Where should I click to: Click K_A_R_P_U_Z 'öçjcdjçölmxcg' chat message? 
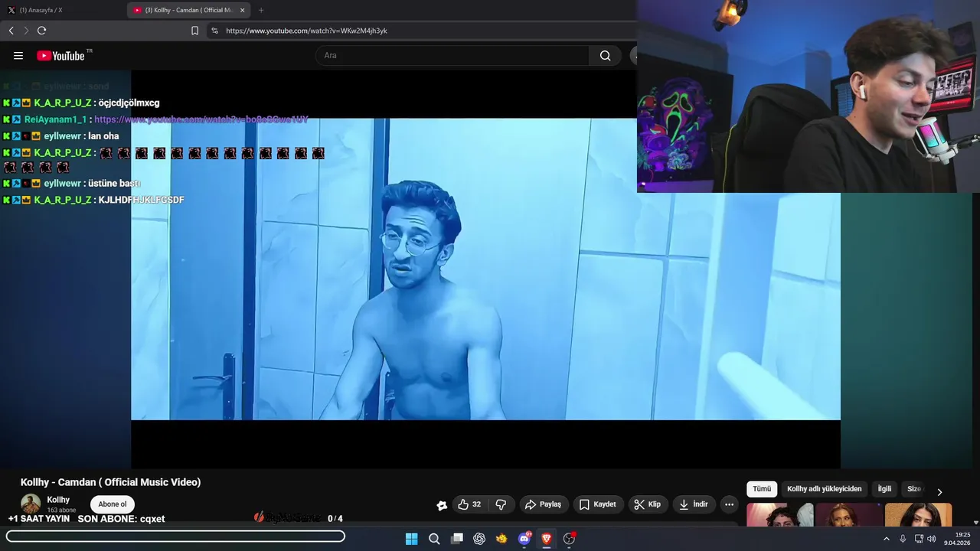coord(129,103)
